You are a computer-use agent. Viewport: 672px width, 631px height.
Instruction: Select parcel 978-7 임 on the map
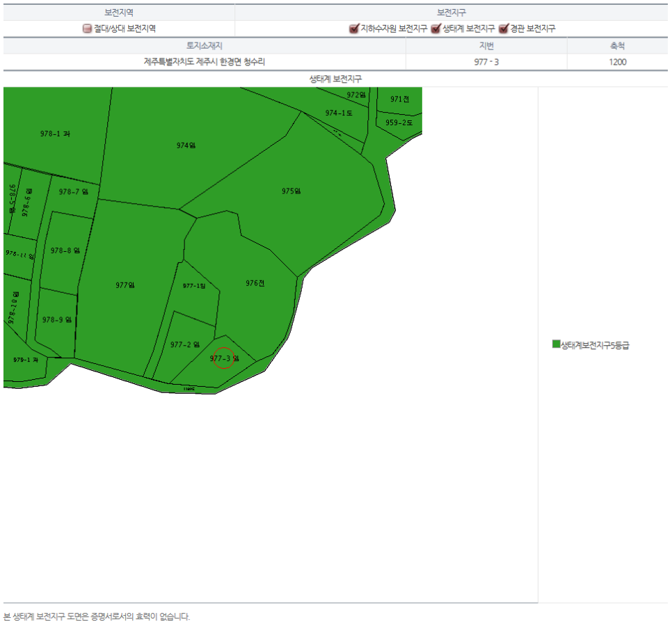(73, 191)
